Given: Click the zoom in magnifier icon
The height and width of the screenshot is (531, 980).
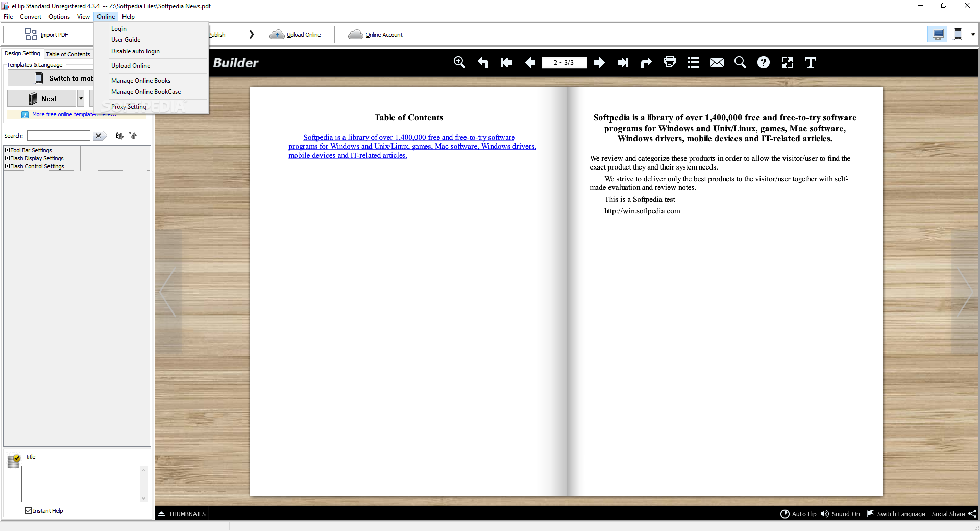Looking at the screenshot, I should 459,62.
